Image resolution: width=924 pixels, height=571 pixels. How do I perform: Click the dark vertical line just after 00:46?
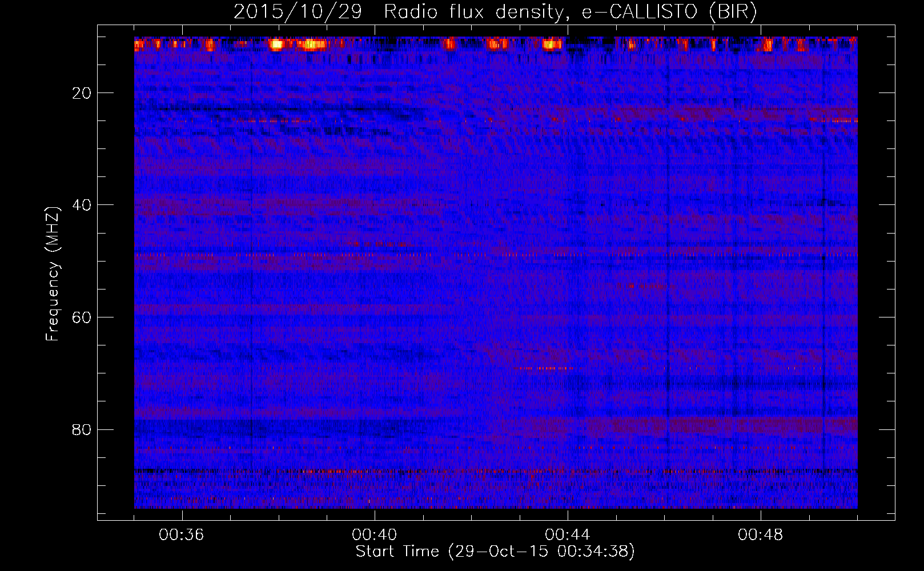pos(668,285)
